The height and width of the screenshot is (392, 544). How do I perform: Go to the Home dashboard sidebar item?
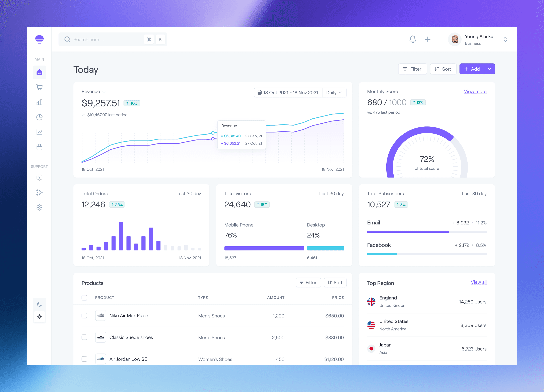tap(39, 72)
